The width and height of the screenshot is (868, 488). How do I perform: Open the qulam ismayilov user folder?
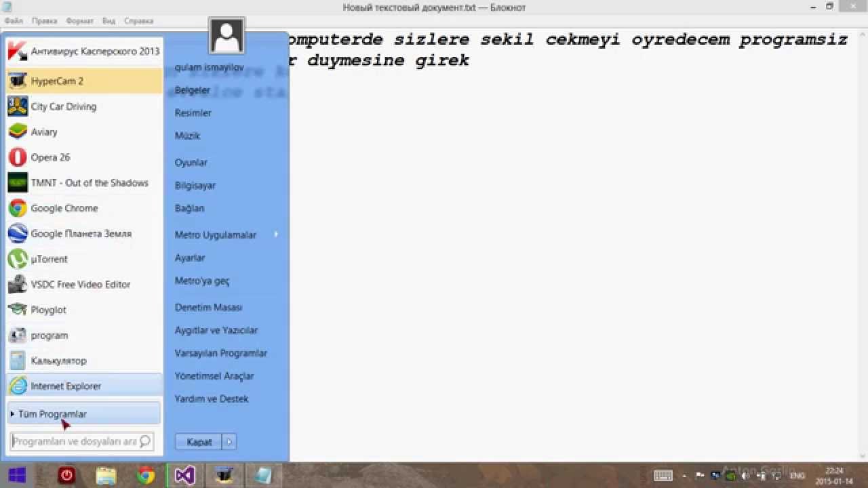point(210,67)
